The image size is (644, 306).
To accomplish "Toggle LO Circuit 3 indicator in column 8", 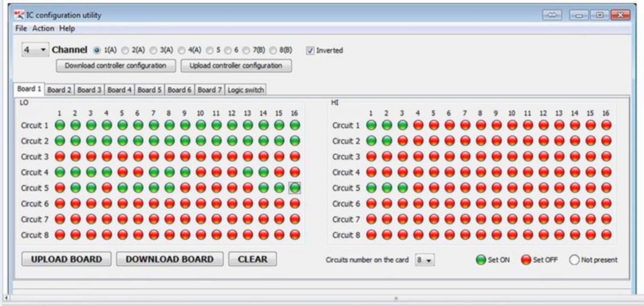I will (169, 157).
